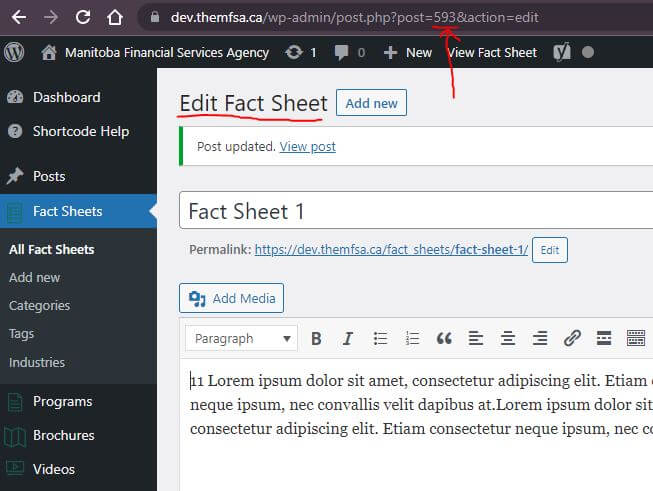Click the Add new button

(x=371, y=103)
